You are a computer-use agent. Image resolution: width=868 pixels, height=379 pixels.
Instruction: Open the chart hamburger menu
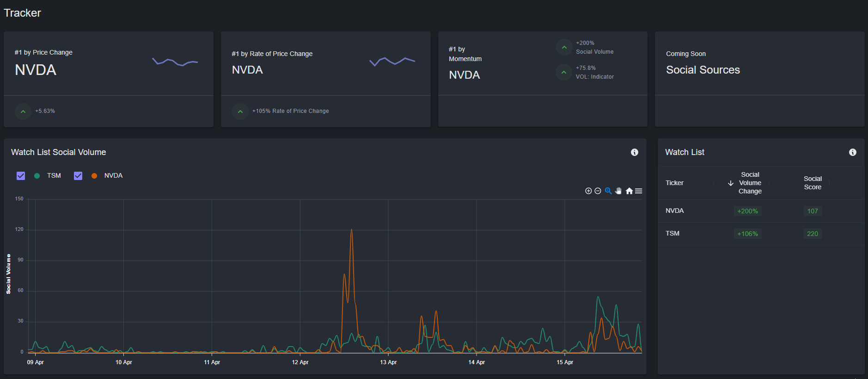click(639, 191)
